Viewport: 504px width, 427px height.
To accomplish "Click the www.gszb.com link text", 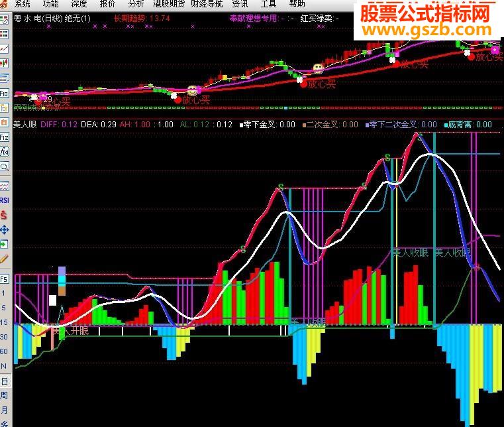I will coord(427,30).
